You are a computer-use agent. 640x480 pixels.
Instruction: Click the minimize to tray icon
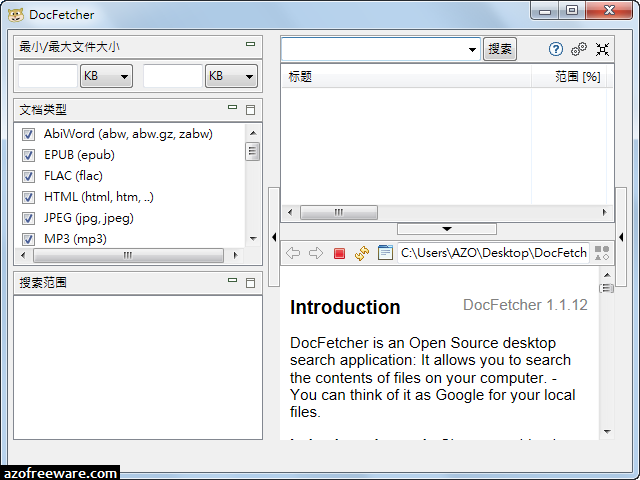coord(602,49)
